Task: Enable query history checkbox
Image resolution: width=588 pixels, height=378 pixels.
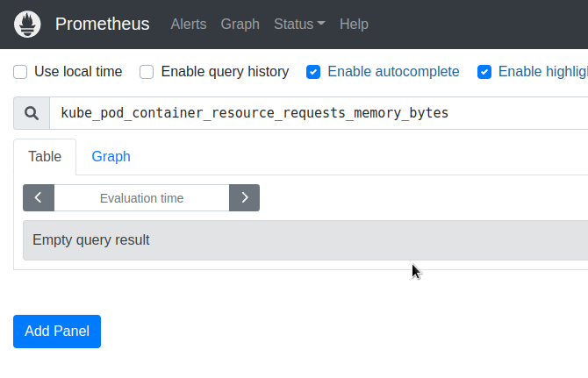Action: tap(147, 72)
